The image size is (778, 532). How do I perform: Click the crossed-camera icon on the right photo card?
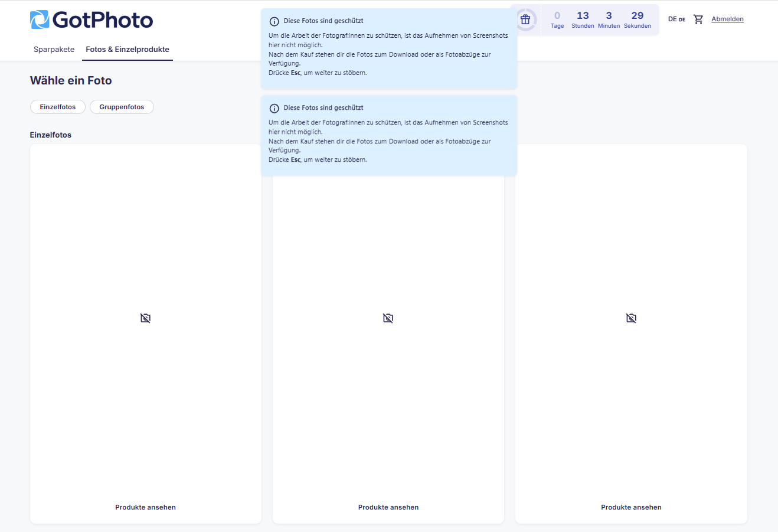631,318
